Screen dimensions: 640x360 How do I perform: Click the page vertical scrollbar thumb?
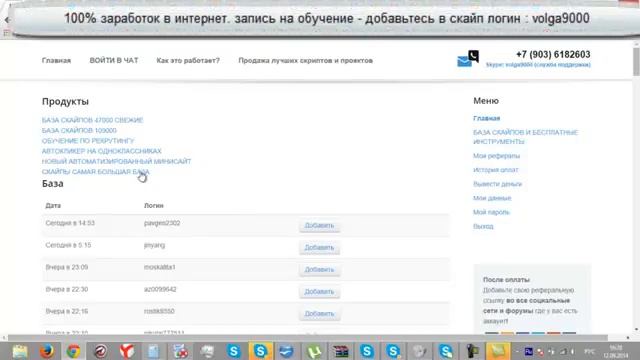[636, 61]
